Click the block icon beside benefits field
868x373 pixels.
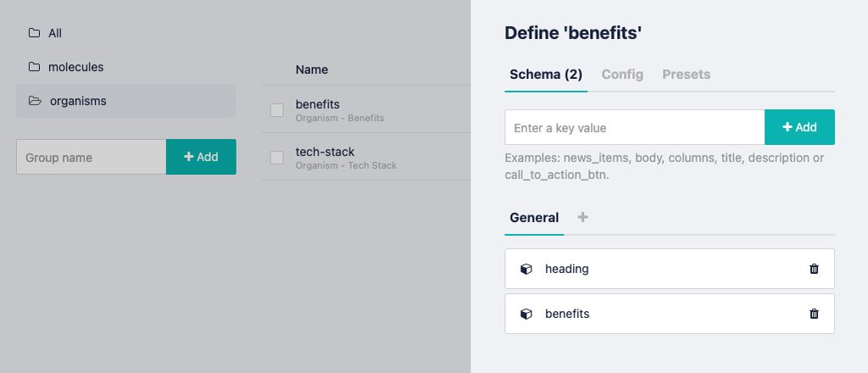526,314
